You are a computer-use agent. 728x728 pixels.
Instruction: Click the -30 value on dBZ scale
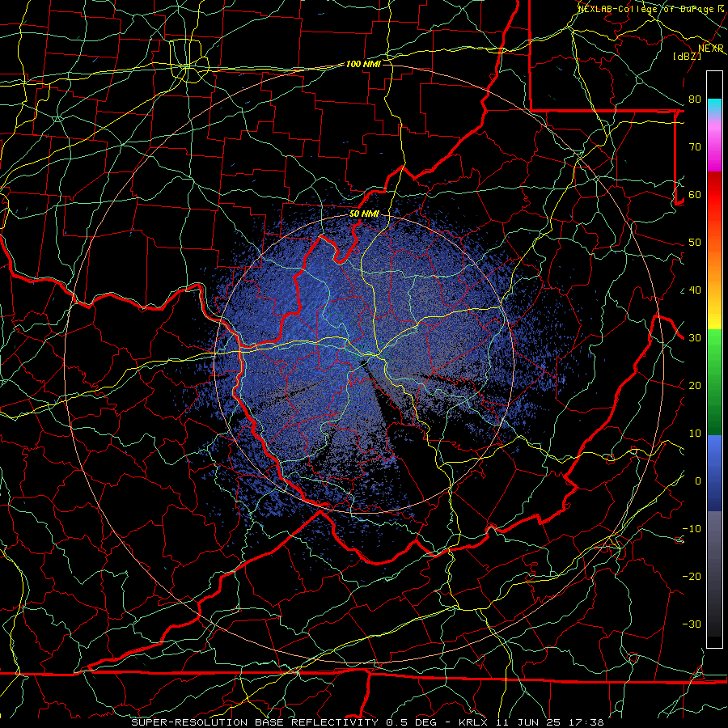[692, 624]
